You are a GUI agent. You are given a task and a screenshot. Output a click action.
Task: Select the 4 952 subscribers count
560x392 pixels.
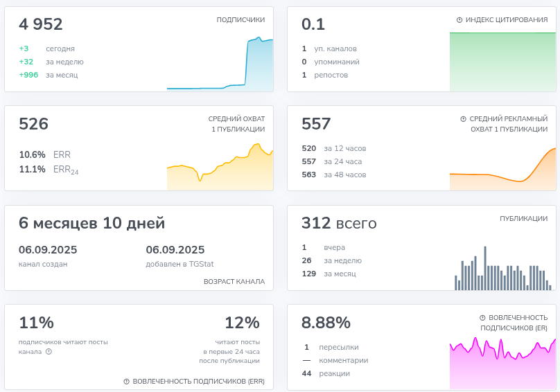tap(41, 24)
